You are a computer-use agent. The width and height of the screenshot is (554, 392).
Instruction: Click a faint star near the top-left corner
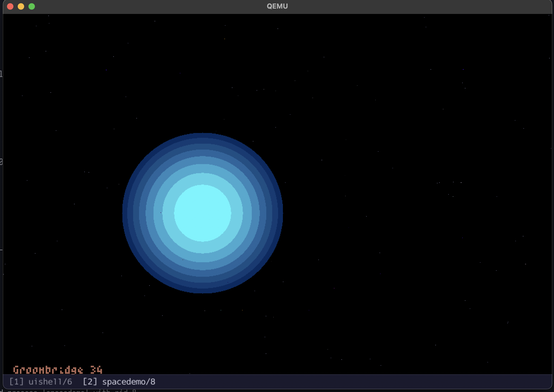(x=48, y=16)
